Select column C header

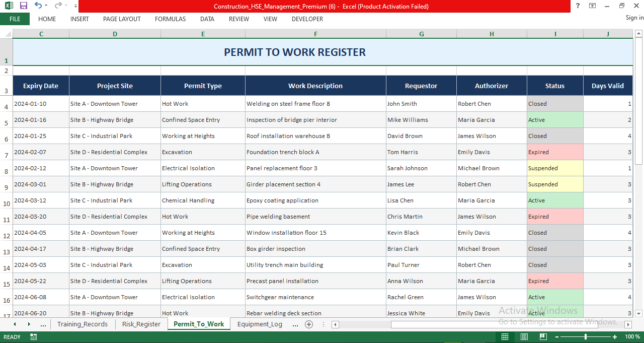[x=41, y=34]
